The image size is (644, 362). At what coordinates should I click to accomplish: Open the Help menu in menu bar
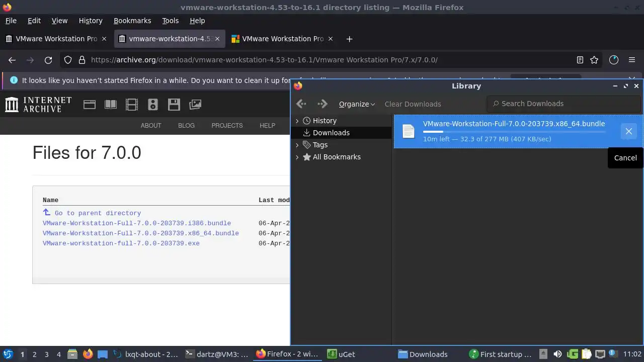coord(197,21)
